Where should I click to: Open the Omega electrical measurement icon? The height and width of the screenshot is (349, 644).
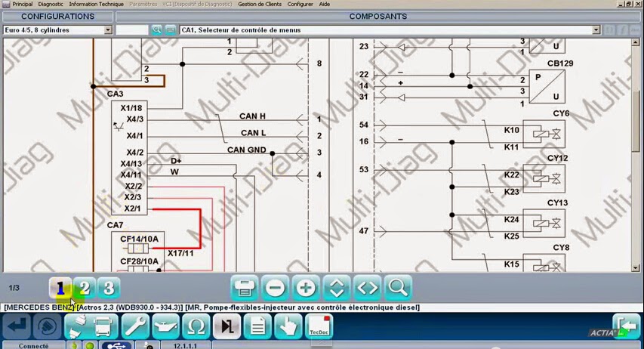coord(196,326)
